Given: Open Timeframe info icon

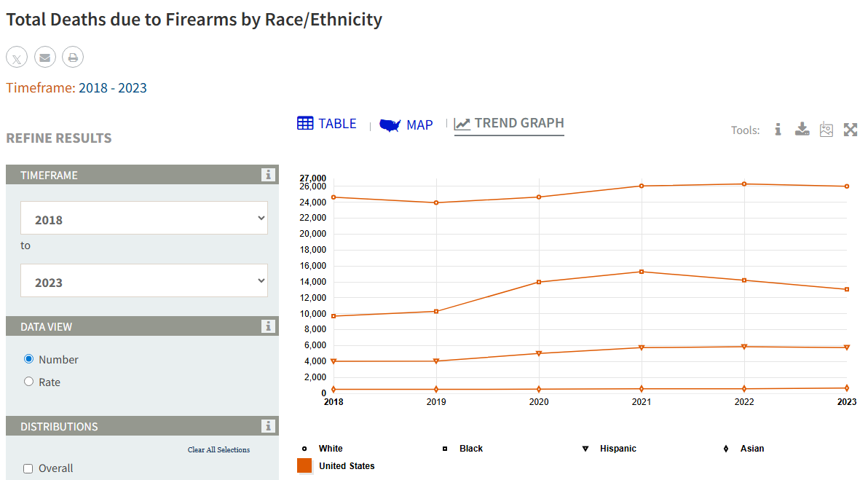Looking at the screenshot, I should 268,175.
